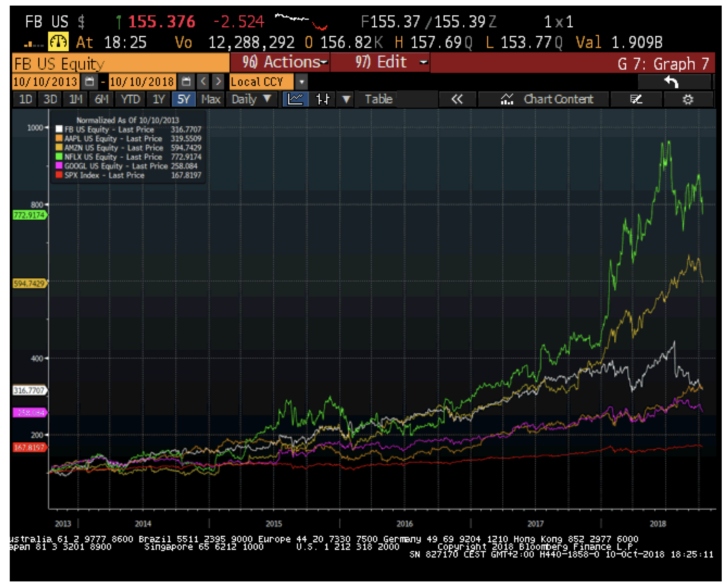Click the green NFLX legend swatch

pyautogui.click(x=59, y=157)
